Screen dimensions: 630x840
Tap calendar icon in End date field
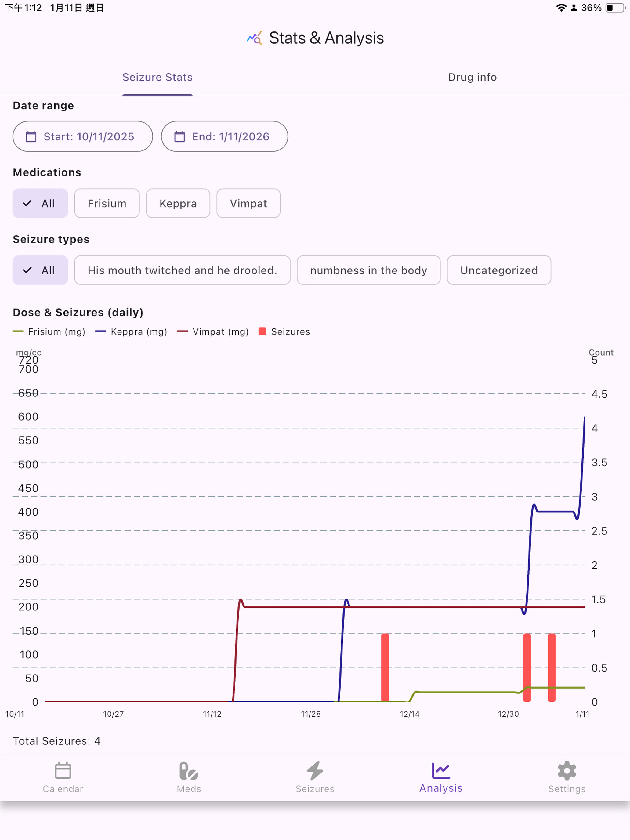coord(179,136)
